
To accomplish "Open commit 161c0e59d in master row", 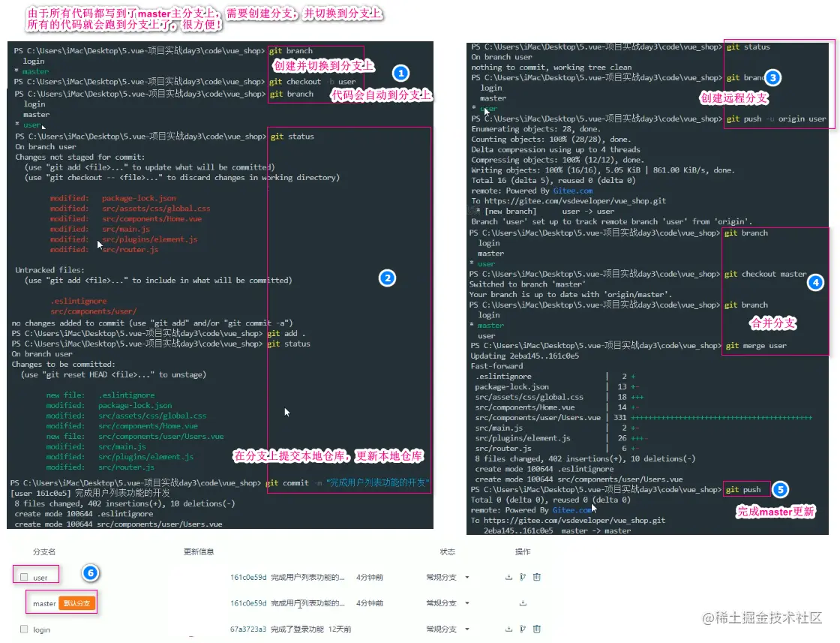I will 248,603.
